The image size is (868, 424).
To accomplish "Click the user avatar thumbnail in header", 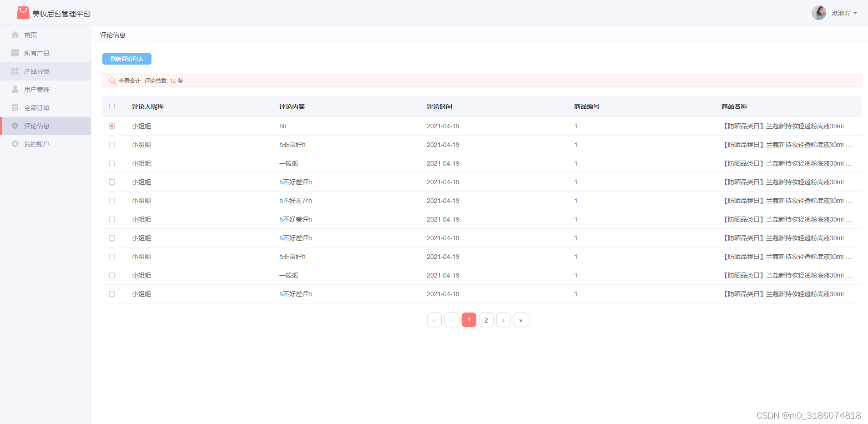I will pos(819,13).
